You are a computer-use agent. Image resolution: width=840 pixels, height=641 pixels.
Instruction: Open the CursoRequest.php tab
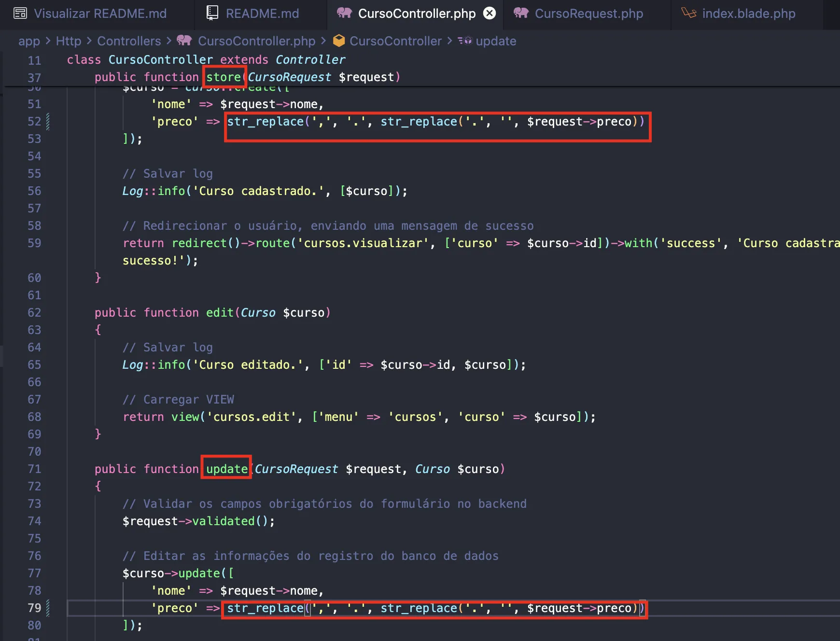(x=588, y=14)
